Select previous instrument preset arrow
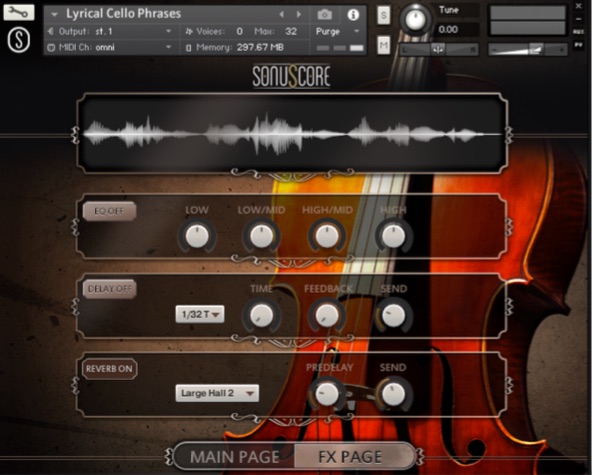Viewport: 592px width, 475px height. coord(282,14)
